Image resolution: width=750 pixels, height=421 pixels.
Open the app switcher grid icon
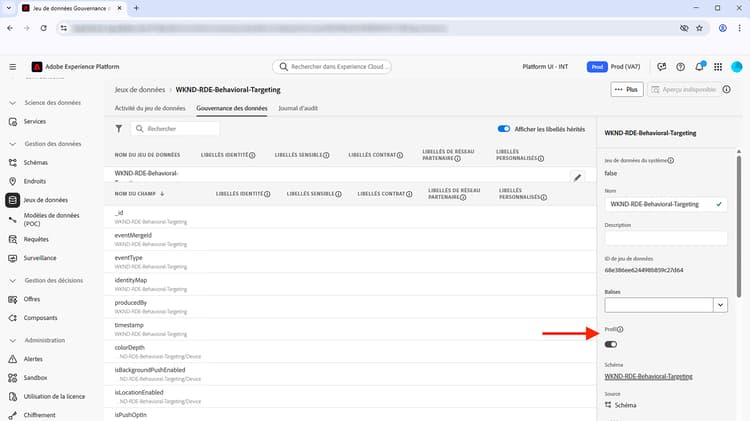click(x=718, y=67)
